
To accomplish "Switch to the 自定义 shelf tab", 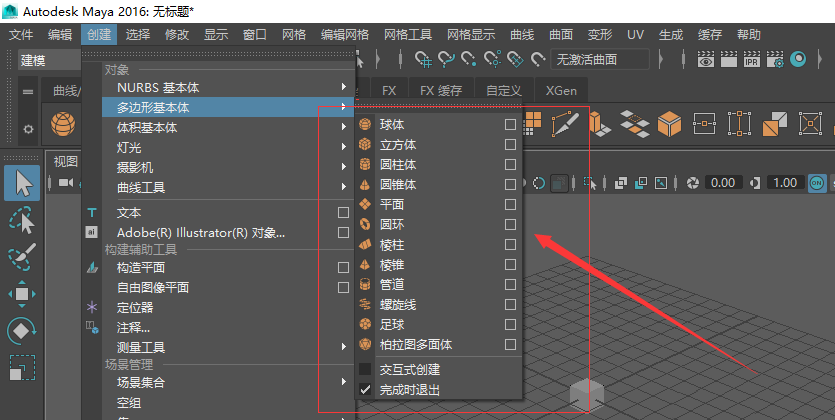I will [504, 90].
